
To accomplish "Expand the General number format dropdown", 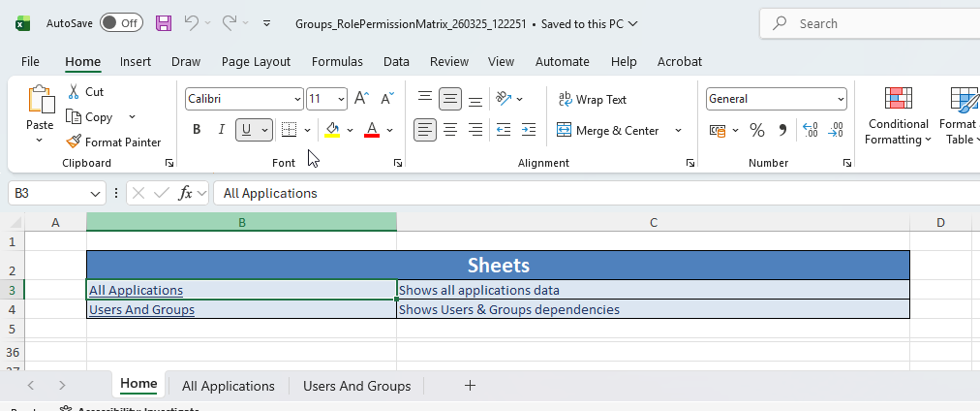I will [840, 99].
